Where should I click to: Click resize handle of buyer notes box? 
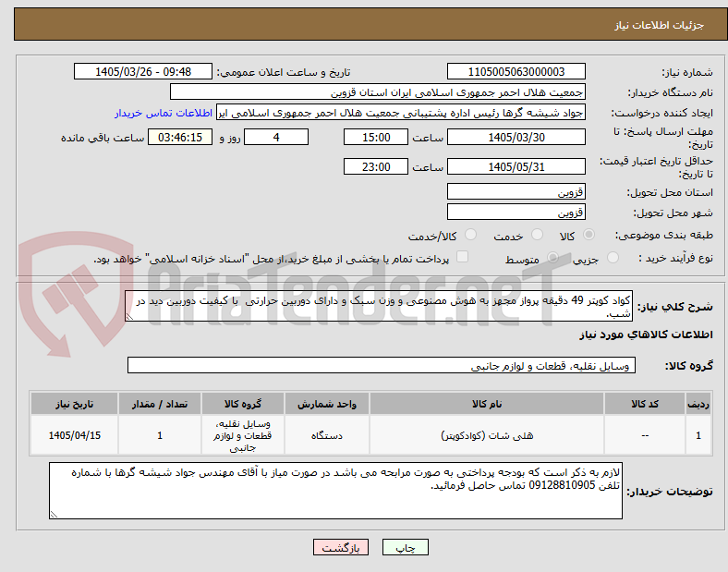pos(54,515)
